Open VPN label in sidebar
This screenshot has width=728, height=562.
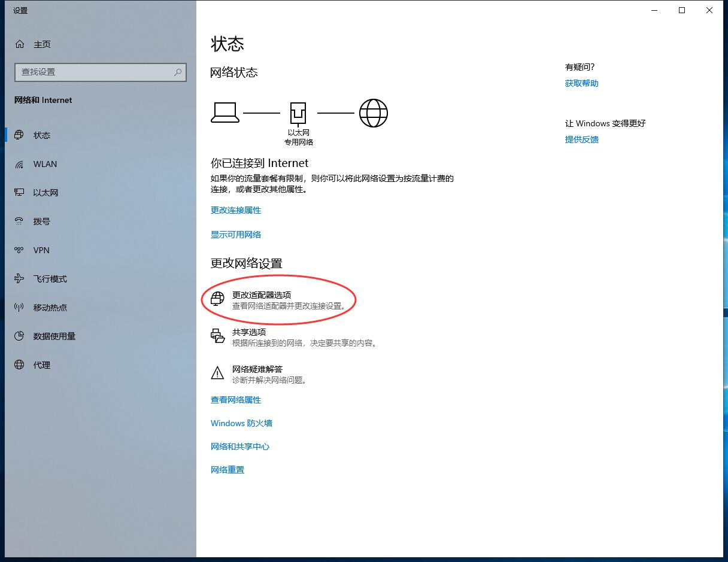[41, 250]
